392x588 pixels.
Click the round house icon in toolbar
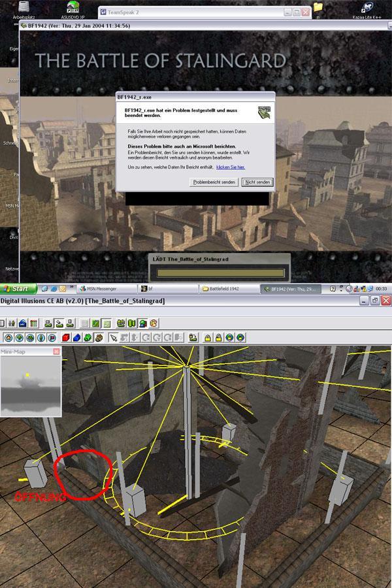tap(8, 338)
